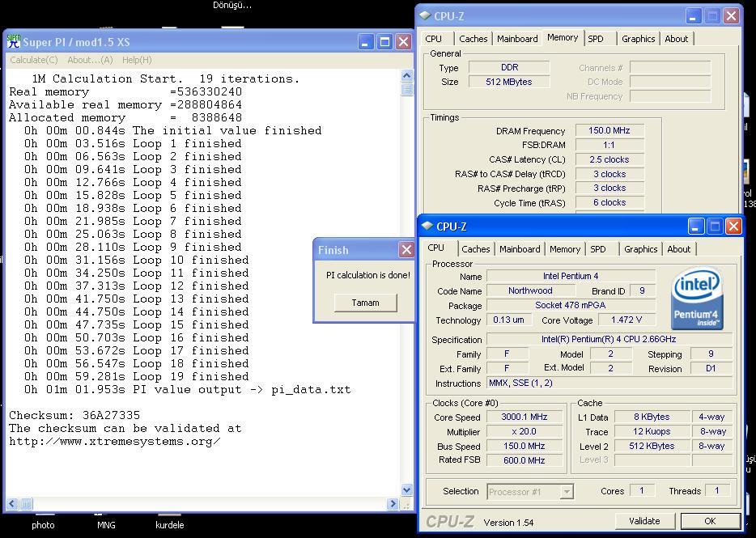Click the lower CPU-Z window title icon
Screen dimensions: 756x538
coord(427,226)
